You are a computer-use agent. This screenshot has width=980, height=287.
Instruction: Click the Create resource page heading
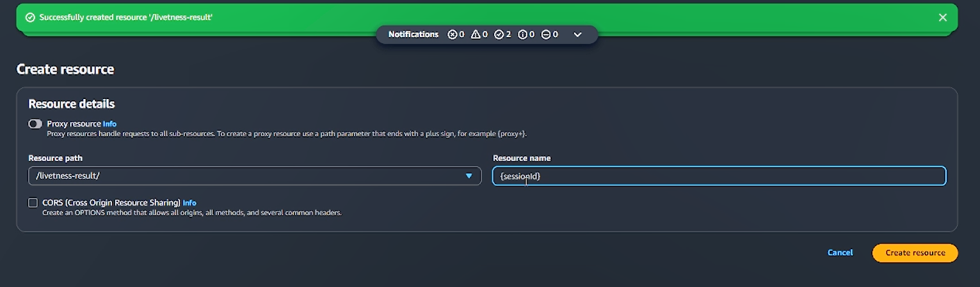tap(65, 69)
